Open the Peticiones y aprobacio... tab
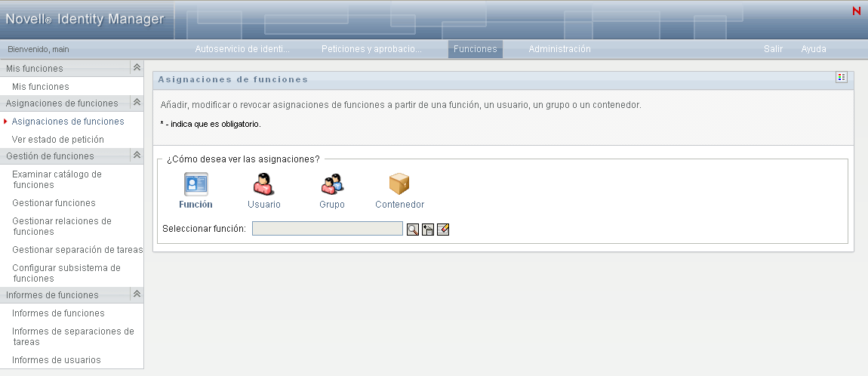 pyautogui.click(x=371, y=49)
